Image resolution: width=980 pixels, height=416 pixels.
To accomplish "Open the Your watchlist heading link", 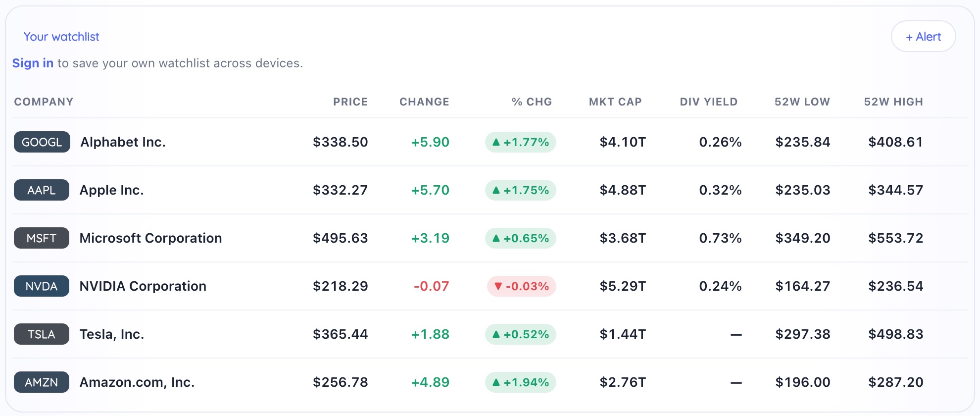I will pyautogui.click(x=61, y=37).
